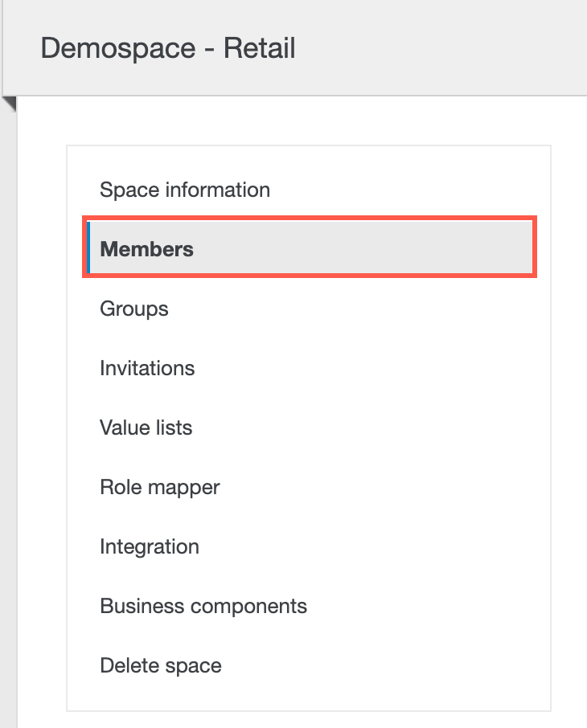Click inside the settings panel border
This screenshot has width=587, height=728.
(x=322, y=699)
